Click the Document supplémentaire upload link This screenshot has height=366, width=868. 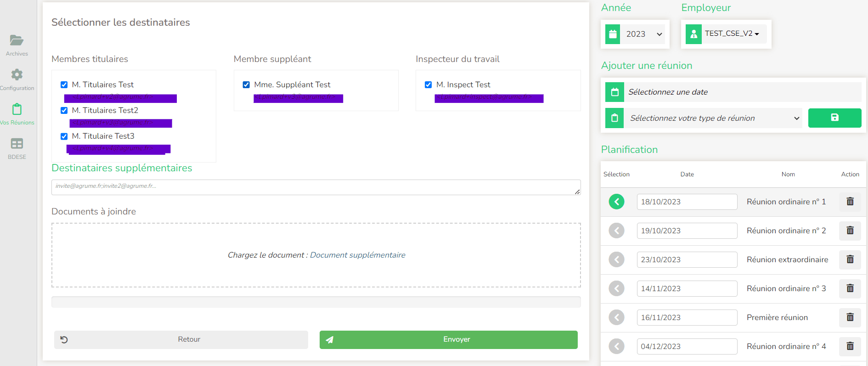(x=357, y=255)
